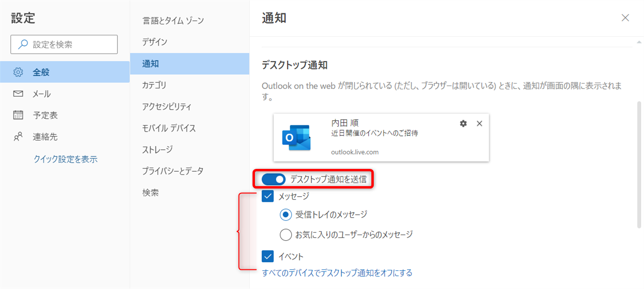Viewport: 644px width, 289px height.
Task: Select お気に入りのユーザーからのメッセージ radio option
Action: (x=286, y=234)
